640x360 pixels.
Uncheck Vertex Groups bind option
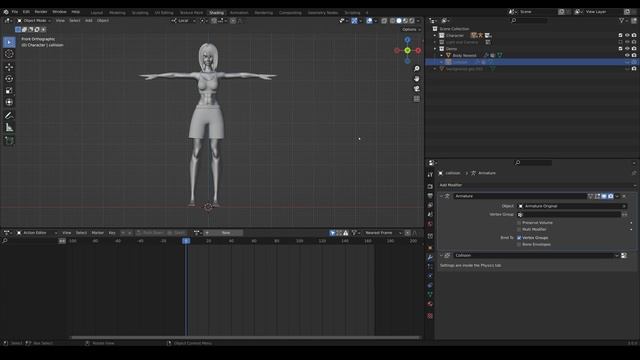click(519, 238)
